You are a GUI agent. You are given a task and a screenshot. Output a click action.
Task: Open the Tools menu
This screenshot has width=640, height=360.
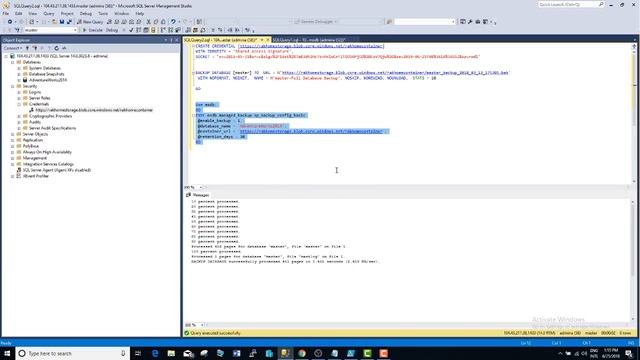[103, 13]
